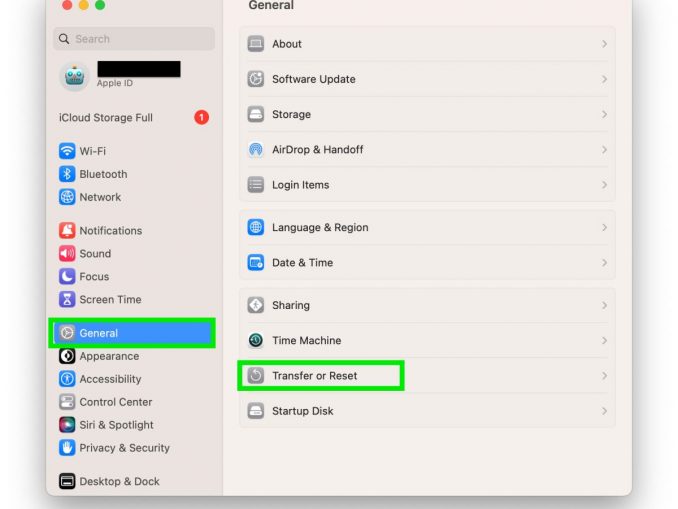Viewport: 678px width, 509px height.
Task: Open the Siri & Spotlight icon
Action: 67,425
